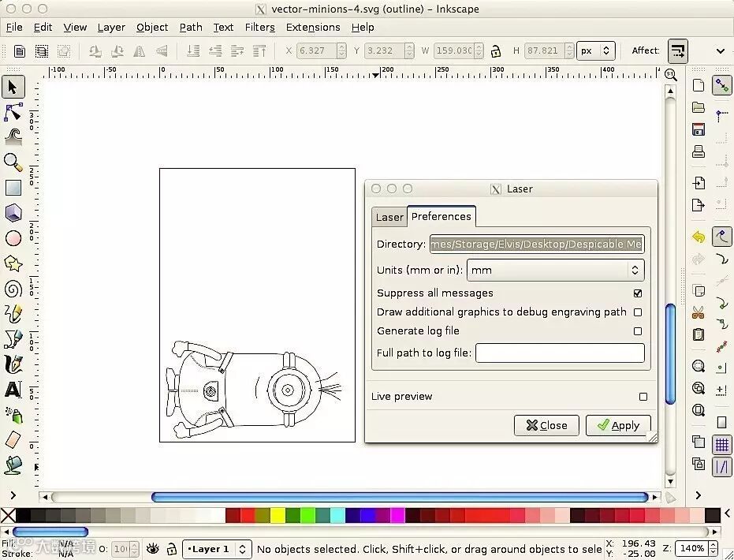This screenshot has height=560, width=734.
Task: Click Rotate selection counter-clockwise icon
Action: coord(95,51)
